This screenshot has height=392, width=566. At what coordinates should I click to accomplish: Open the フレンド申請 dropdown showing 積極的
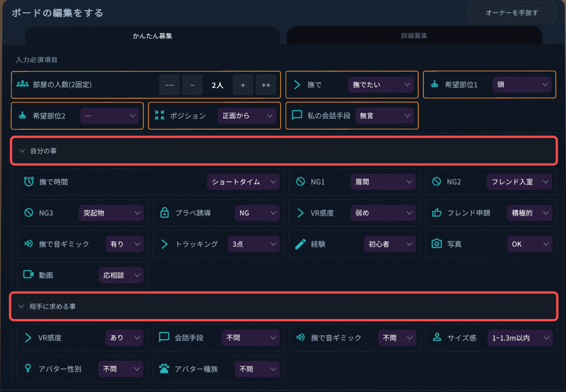coord(529,213)
